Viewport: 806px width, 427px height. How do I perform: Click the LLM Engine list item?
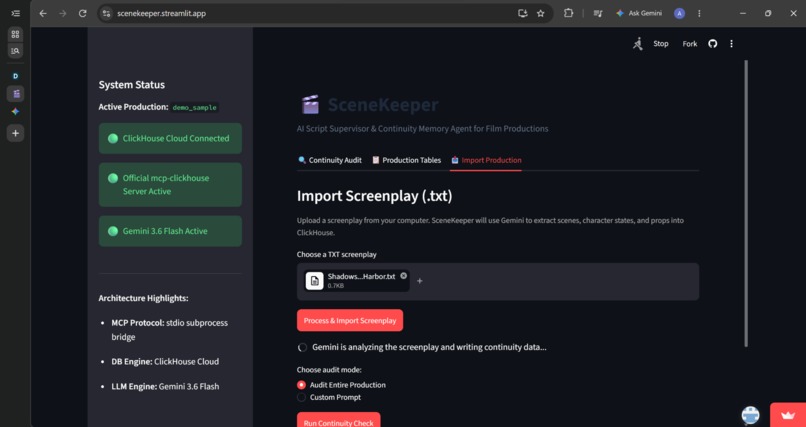[165, 386]
